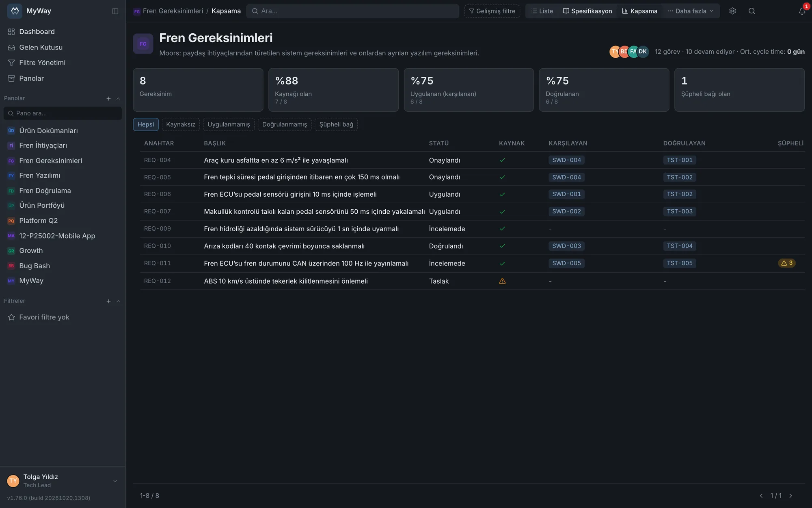Image resolution: width=812 pixels, height=508 pixels.
Task: Toggle the Uygulanmamış filter chip
Action: tap(229, 124)
